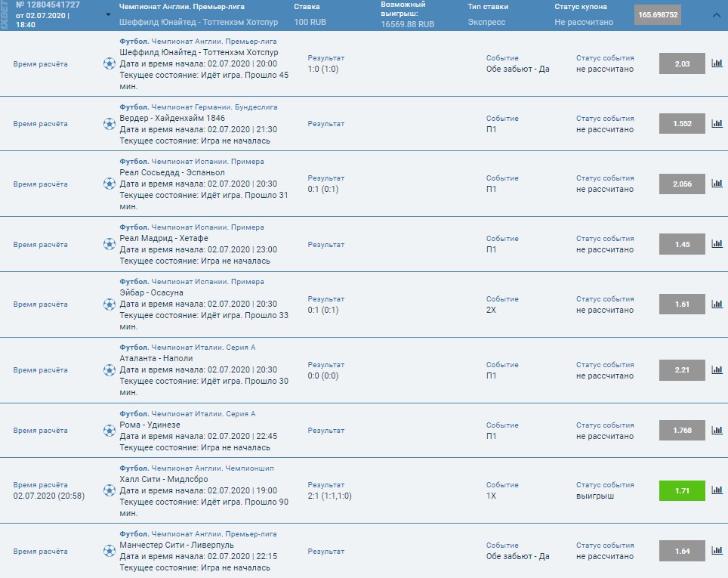Open the dropdown arrow beside the coupon date
728x578 pixels.
(x=108, y=15)
